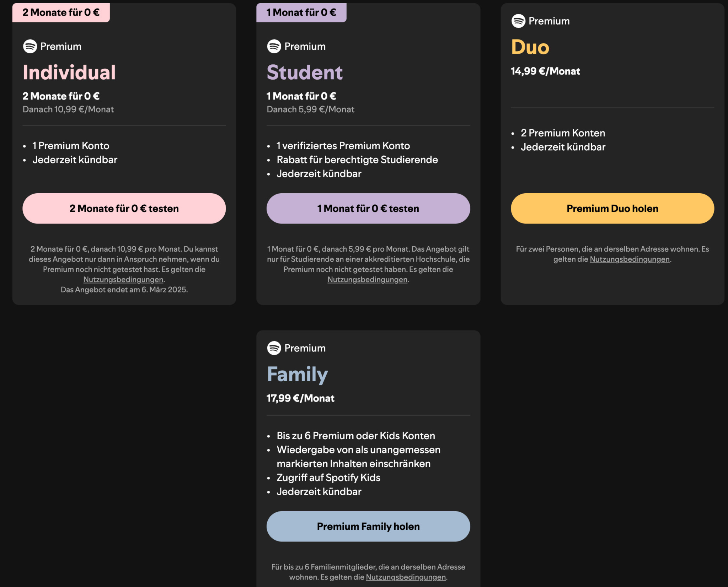
Task: Open Nutzungsbedingungen link under the Student plan
Action: pos(367,280)
